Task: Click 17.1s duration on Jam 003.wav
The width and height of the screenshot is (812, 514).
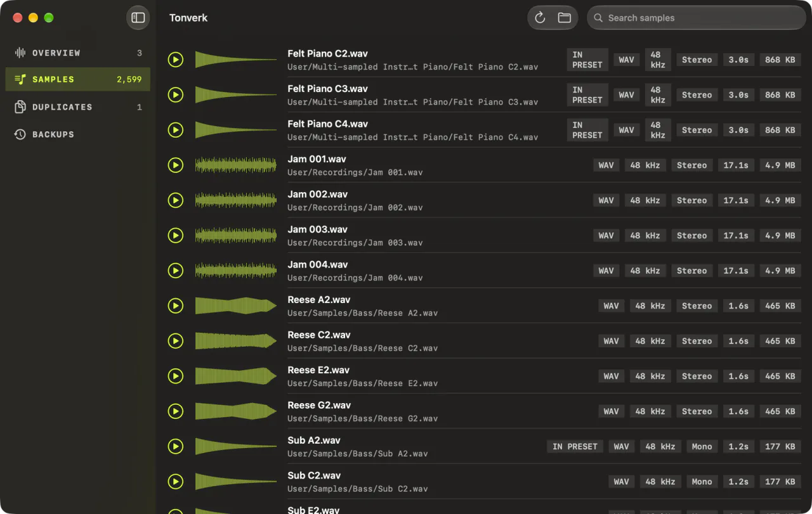Action: [x=736, y=236]
